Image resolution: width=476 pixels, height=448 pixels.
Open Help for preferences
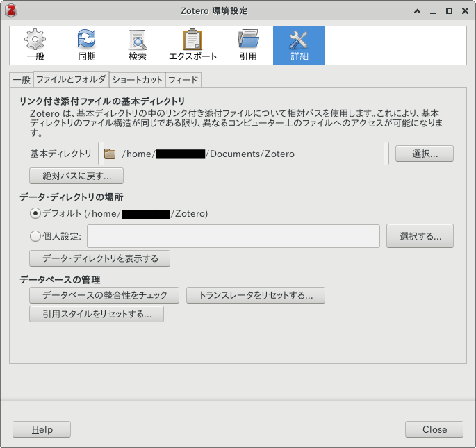point(42,429)
